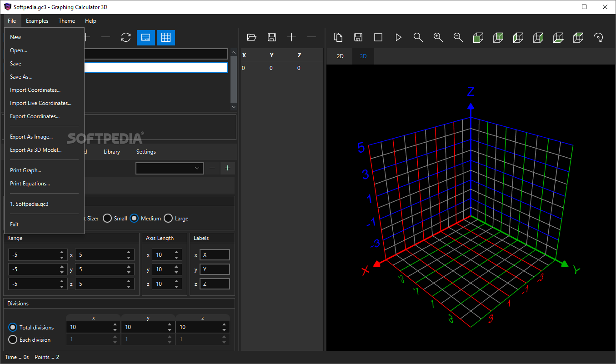Zoom out of the graph
The width and height of the screenshot is (616, 364).
pos(458,37)
